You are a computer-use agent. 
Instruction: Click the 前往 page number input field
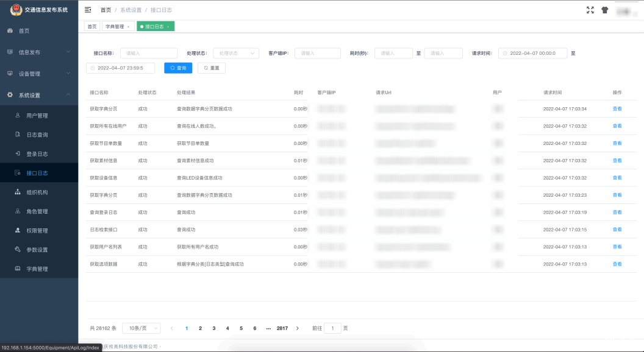[332, 328]
